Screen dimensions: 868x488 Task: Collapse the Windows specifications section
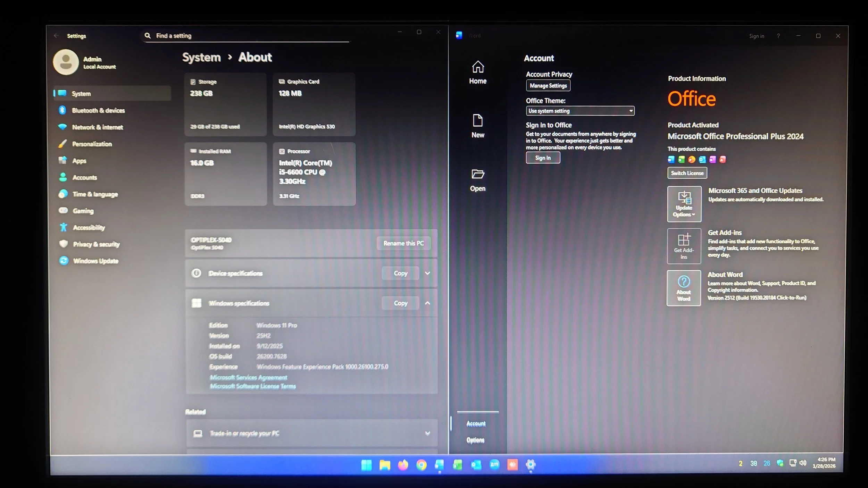(427, 303)
